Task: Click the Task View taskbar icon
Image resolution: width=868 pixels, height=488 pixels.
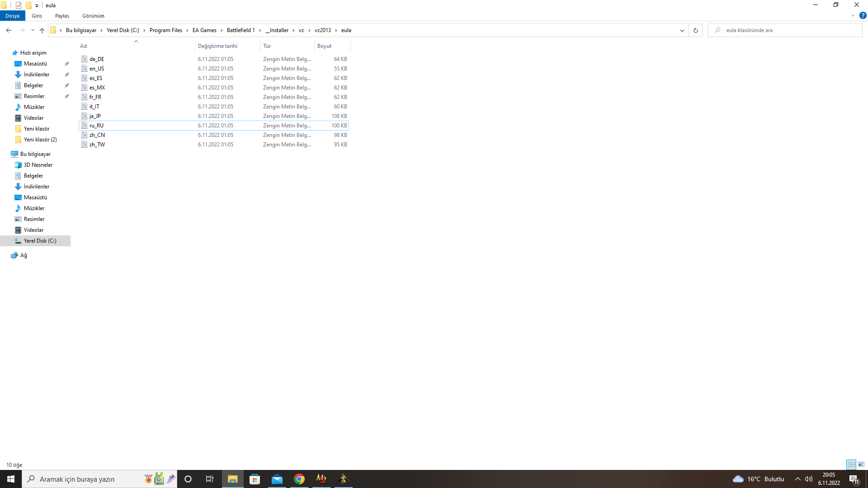Action: (x=209, y=479)
